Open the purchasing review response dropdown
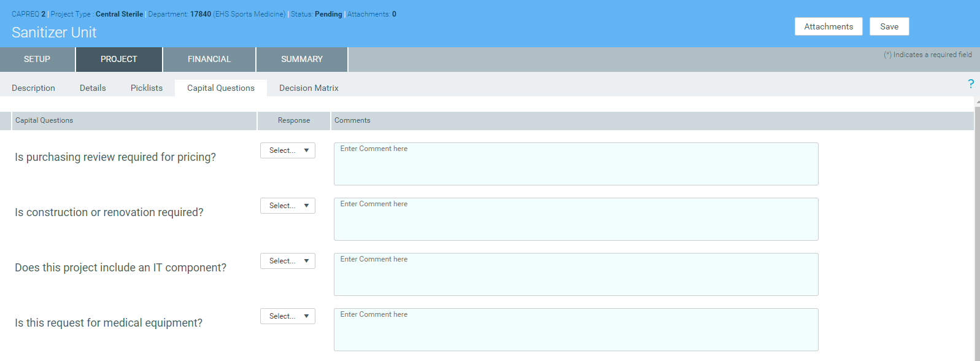This screenshot has width=980, height=361. point(288,150)
